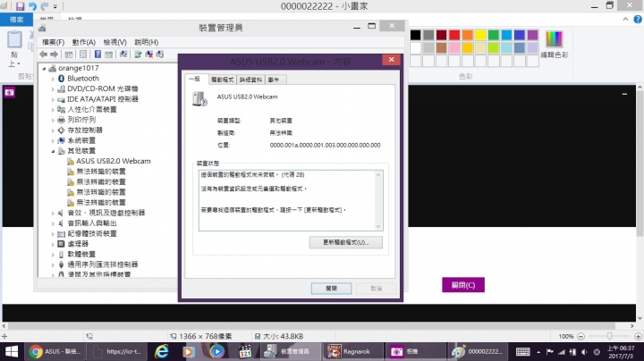Click the Redo icon in Paint title bar
The width and height of the screenshot is (644, 361).
[45, 6]
